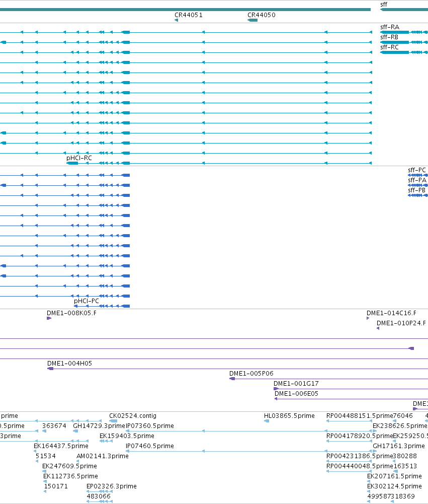Click the 483066 feature label
The image size is (428, 504).
99,496
